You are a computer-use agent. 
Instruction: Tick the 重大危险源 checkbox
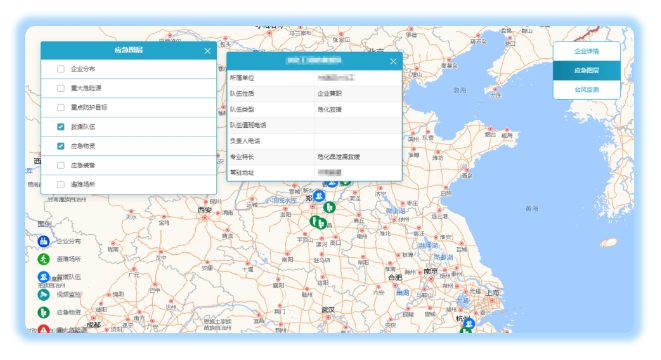(x=61, y=88)
